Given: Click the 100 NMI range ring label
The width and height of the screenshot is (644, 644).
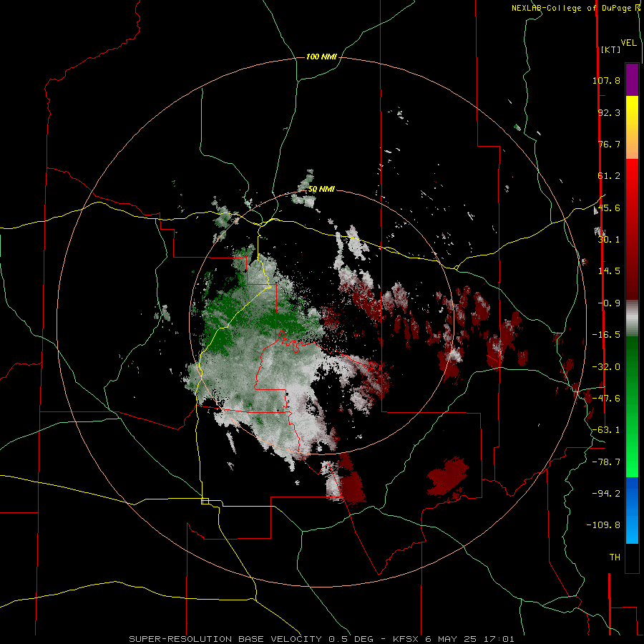Looking at the screenshot, I should [321, 57].
